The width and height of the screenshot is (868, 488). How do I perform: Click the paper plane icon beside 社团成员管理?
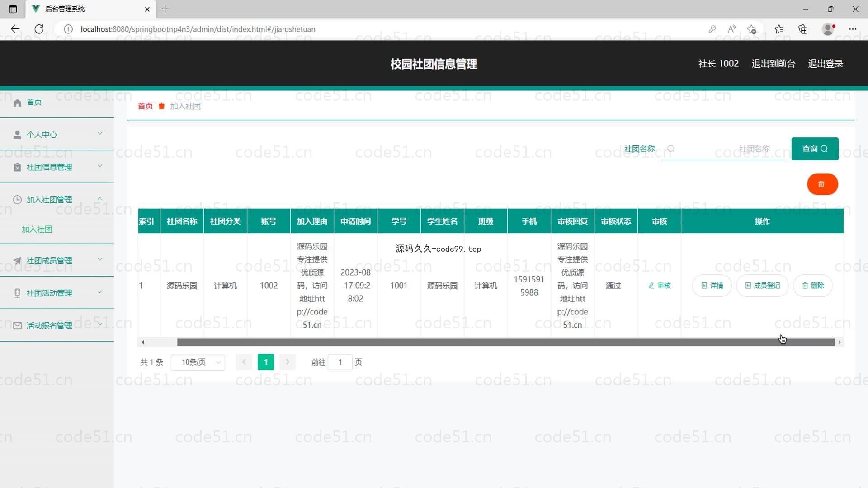click(17, 261)
